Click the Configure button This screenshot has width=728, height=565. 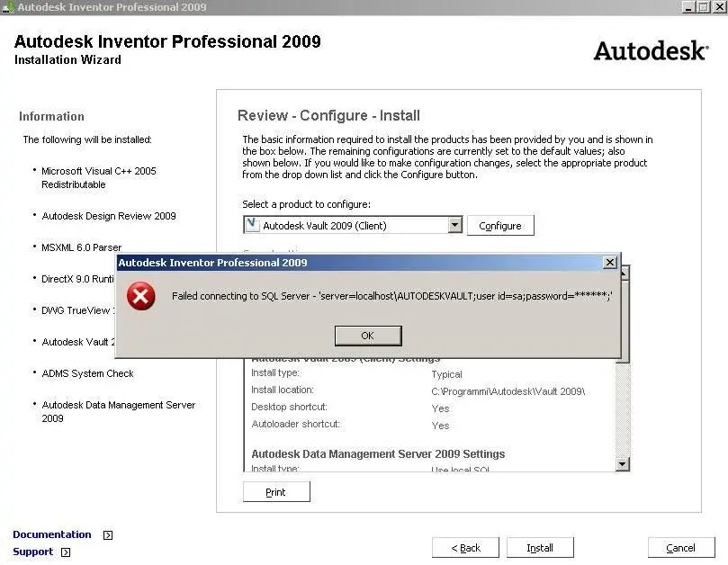click(x=500, y=226)
